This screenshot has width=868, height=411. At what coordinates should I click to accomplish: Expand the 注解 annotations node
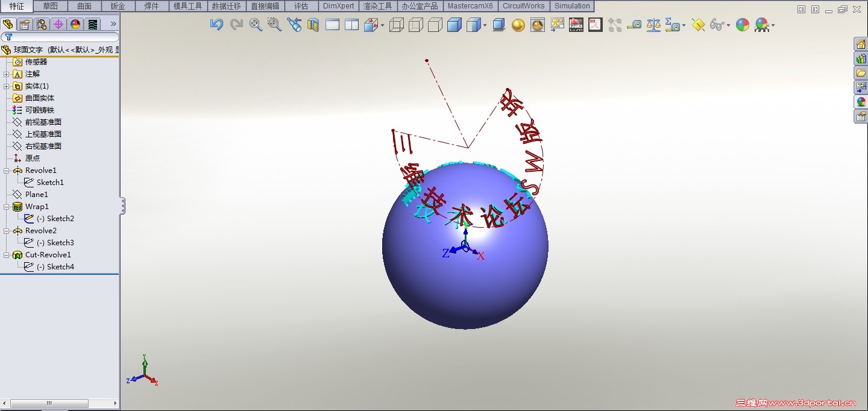click(7, 74)
